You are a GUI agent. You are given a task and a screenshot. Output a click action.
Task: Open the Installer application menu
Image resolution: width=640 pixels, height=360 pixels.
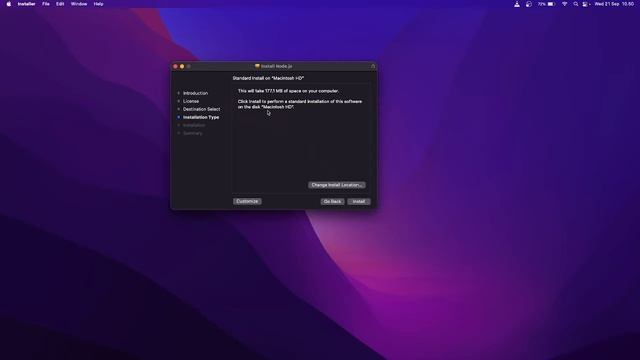coord(26,4)
